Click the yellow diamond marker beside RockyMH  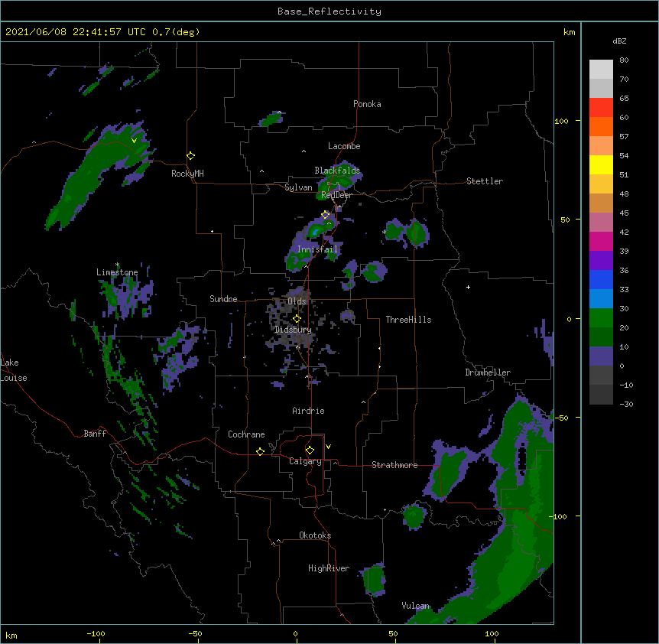pos(191,156)
